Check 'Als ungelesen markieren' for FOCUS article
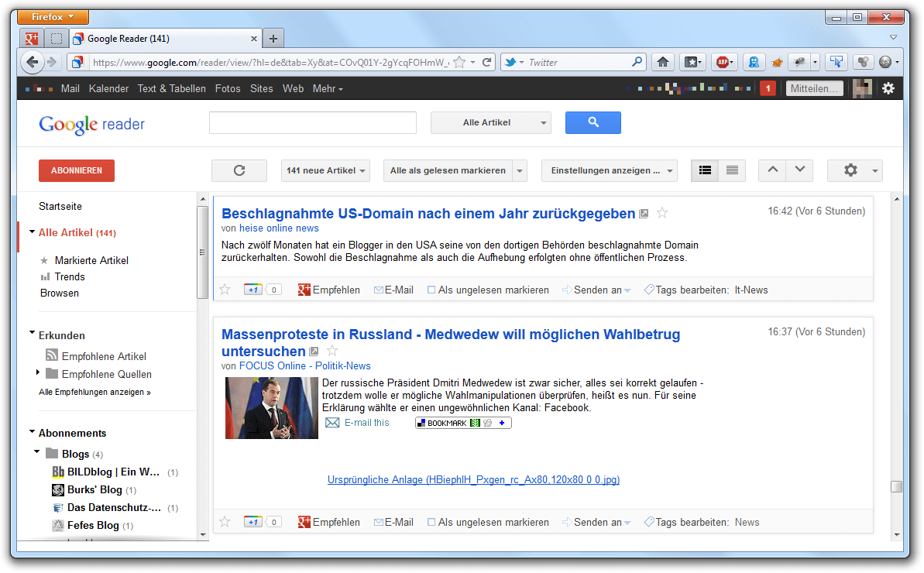Image resolution: width=924 pixels, height=573 pixels. coord(431,522)
